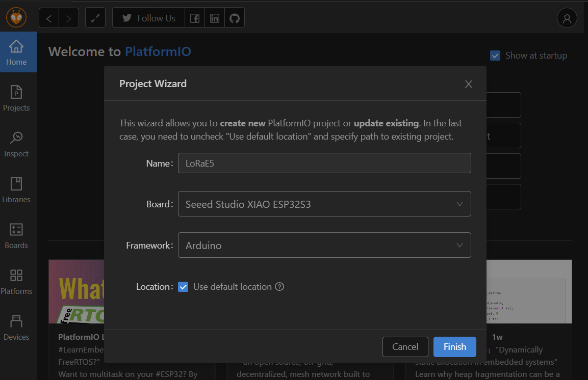Go back with the left arrow button
Image resolution: width=588 pixels, height=380 pixels.
tap(49, 18)
